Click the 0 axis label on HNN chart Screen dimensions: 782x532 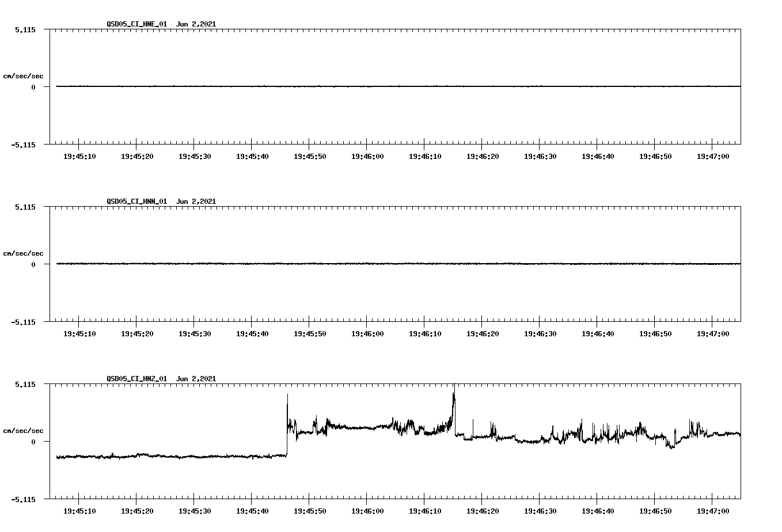pos(33,264)
